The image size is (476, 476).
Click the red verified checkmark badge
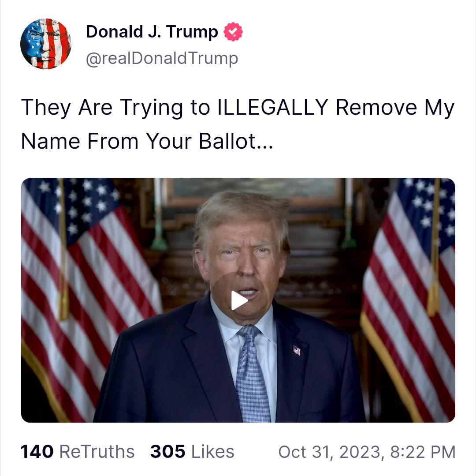pos(233,32)
